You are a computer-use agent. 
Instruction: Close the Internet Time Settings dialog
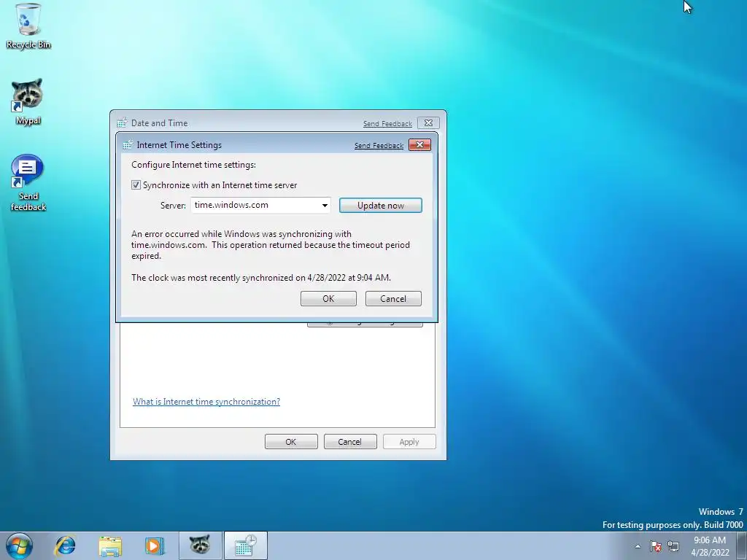419,145
